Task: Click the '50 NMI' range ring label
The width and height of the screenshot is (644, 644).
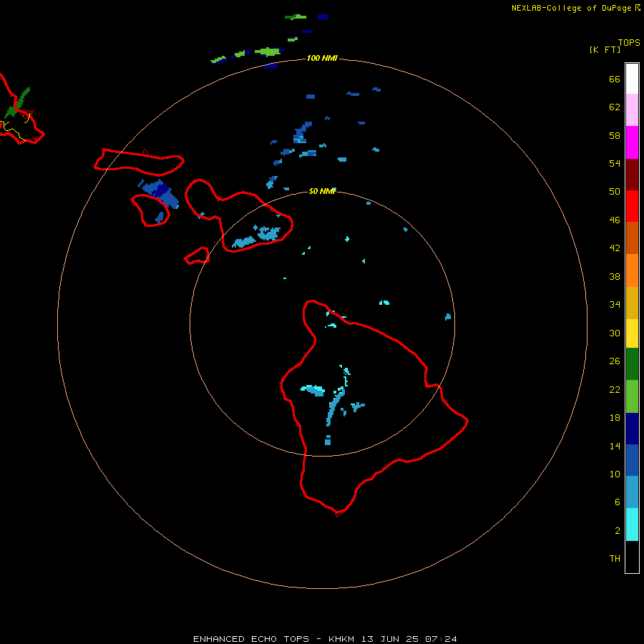Action: tap(322, 191)
